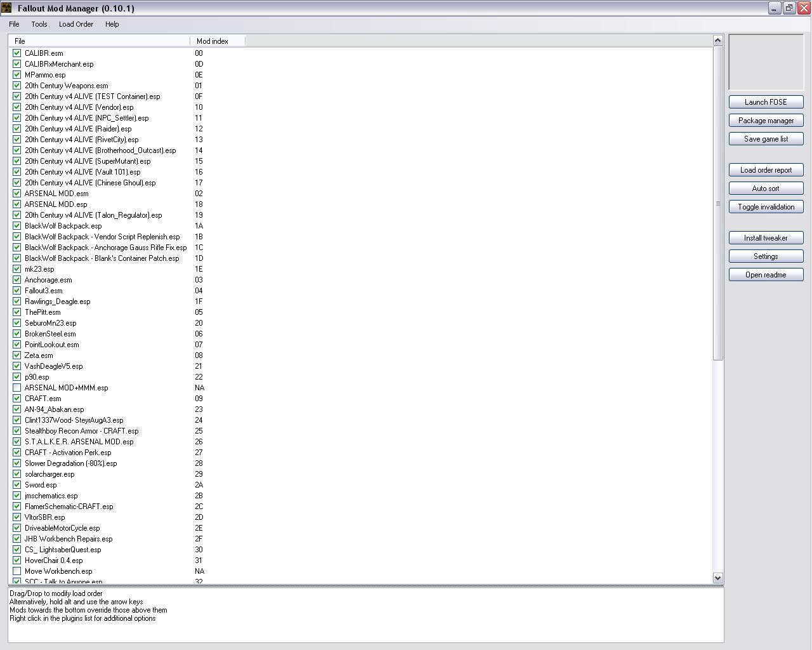Image resolution: width=812 pixels, height=650 pixels.
Task: Select the CALIBRxMerchant.esp row
Action: 59,64
